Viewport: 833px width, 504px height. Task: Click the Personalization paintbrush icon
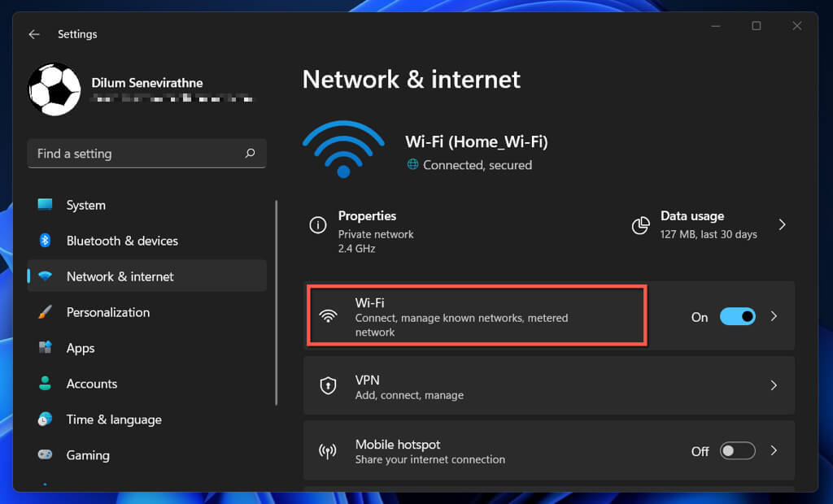tap(46, 312)
